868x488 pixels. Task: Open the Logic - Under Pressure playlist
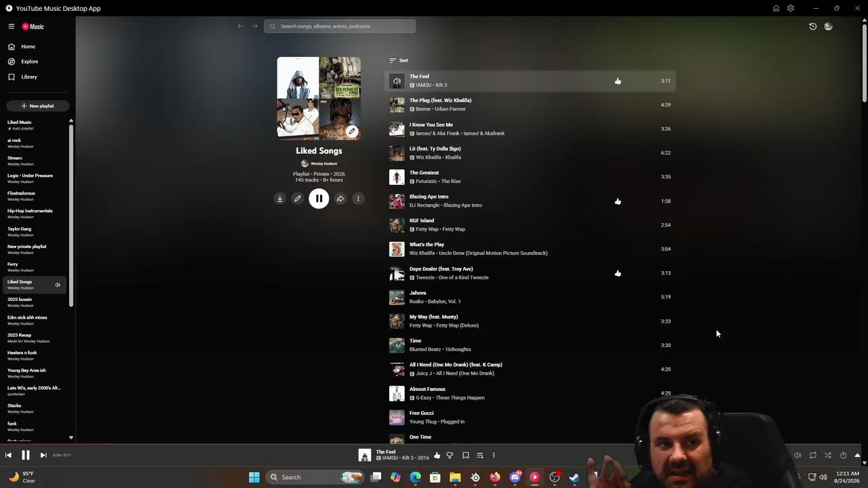click(x=34, y=178)
